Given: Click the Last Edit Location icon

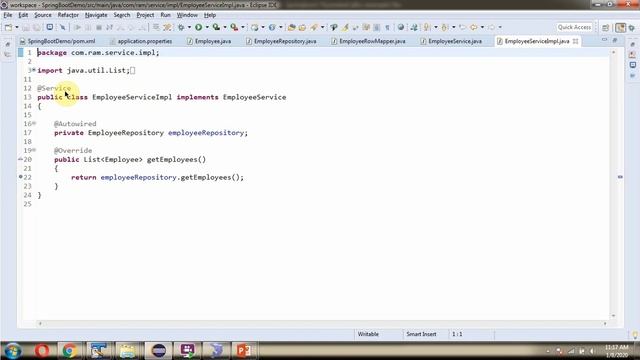Looking at the screenshot, I should tap(462, 27).
